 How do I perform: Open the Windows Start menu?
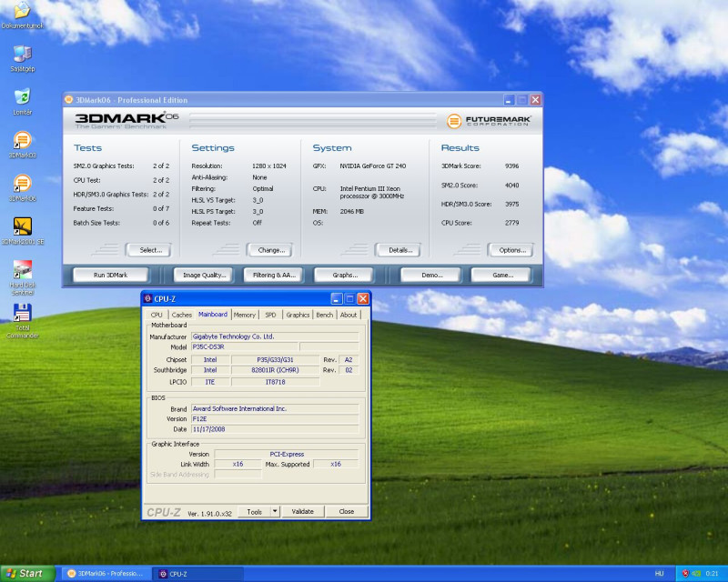(27, 574)
